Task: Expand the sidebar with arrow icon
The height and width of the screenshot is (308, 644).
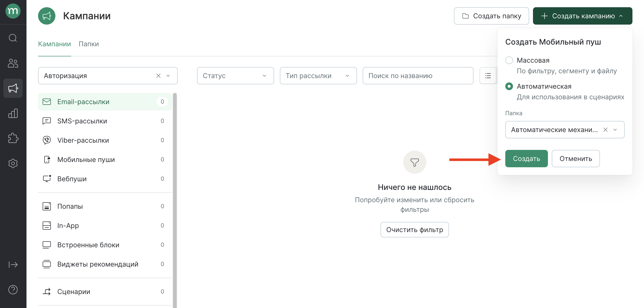Action: (x=13, y=264)
